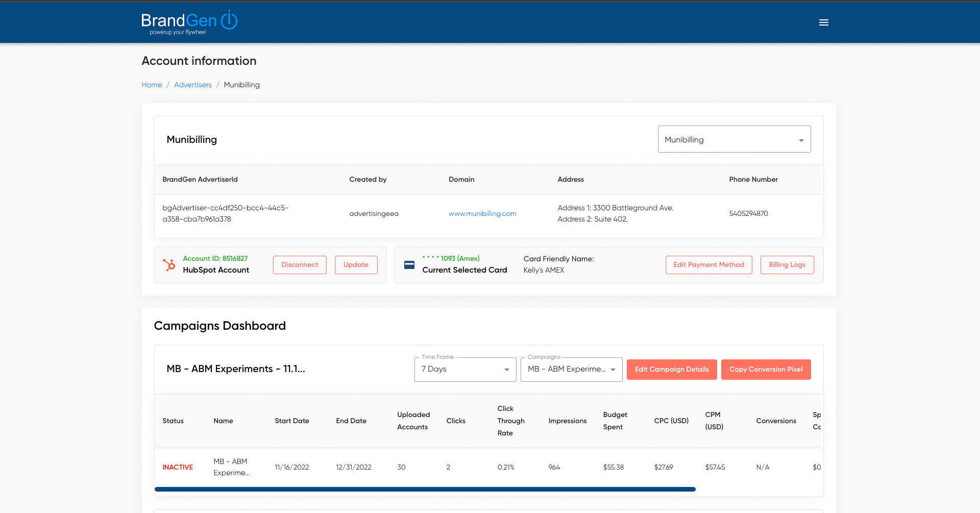
Task: Click the 964 impressions value
Action: pyautogui.click(x=554, y=467)
